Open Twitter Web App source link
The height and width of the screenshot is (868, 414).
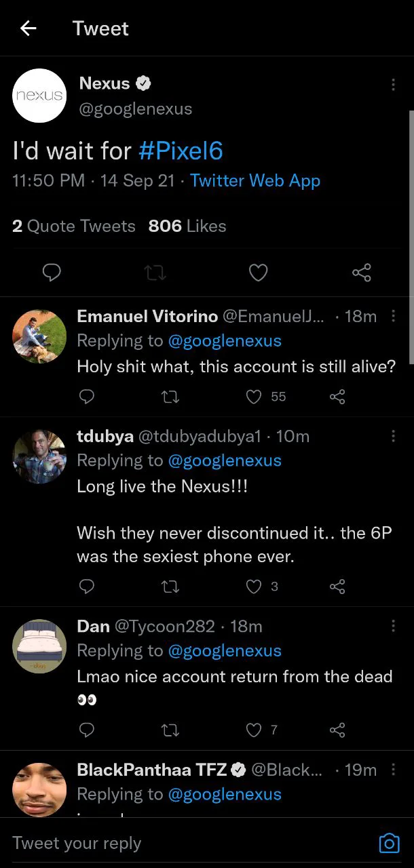(x=255, y=181)
